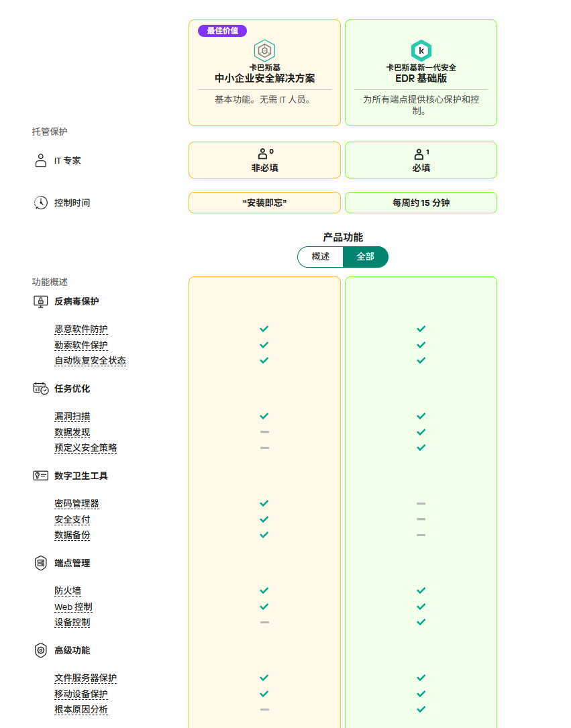Click the 最佳价值 badge
The image size is (571, 728).
point(222,31)
